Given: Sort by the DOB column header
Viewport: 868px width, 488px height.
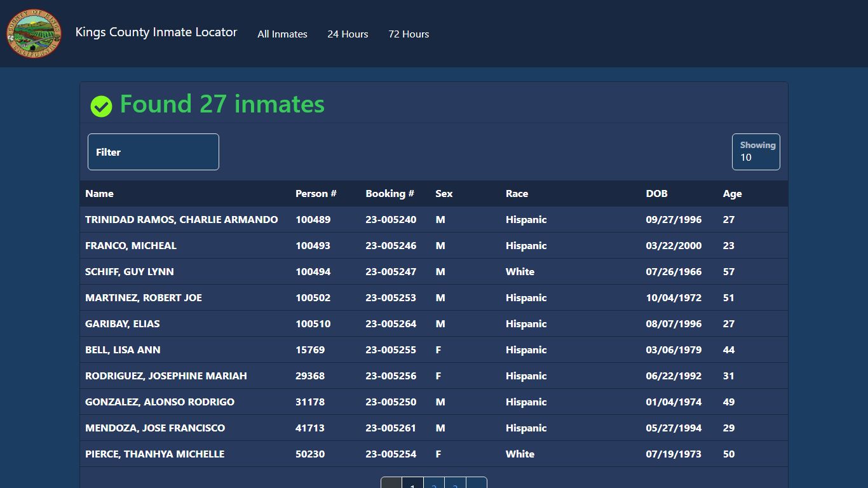Looking at the screenshot, I should tap(656, 194).
